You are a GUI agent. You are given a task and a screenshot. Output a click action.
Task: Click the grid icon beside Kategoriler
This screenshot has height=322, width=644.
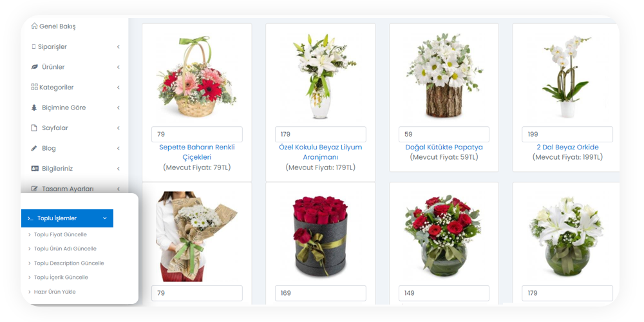tap(35, 87)
